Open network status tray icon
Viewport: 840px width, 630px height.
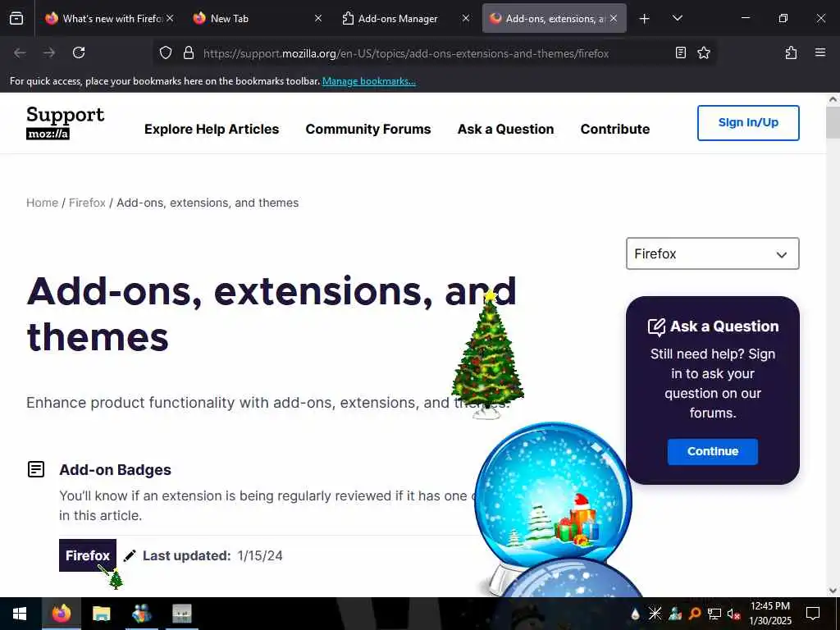point(714,614)
